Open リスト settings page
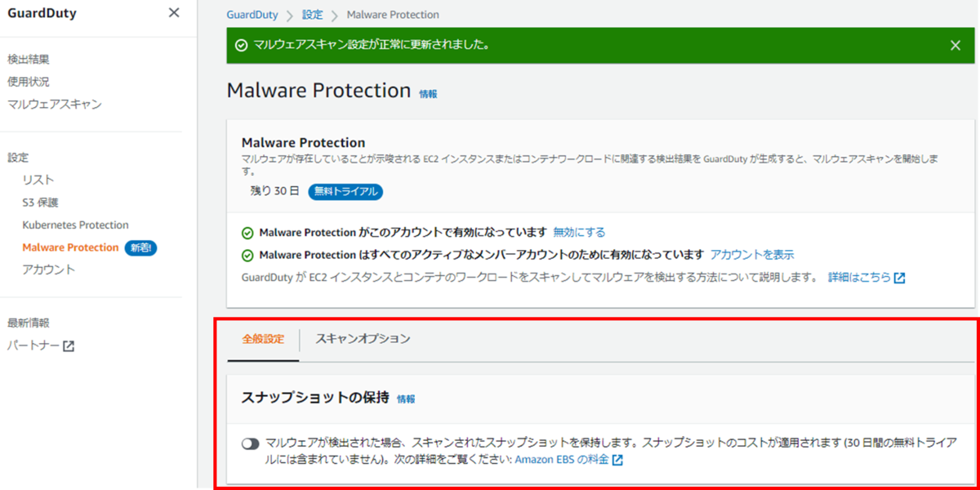Screen dimensions: 980x490 click(38, 180)
